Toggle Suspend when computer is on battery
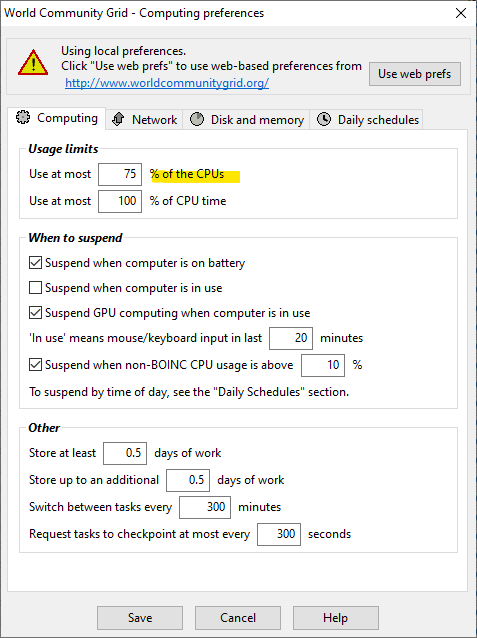This screenshot has height=638, width=477. [x=35, y=263]
